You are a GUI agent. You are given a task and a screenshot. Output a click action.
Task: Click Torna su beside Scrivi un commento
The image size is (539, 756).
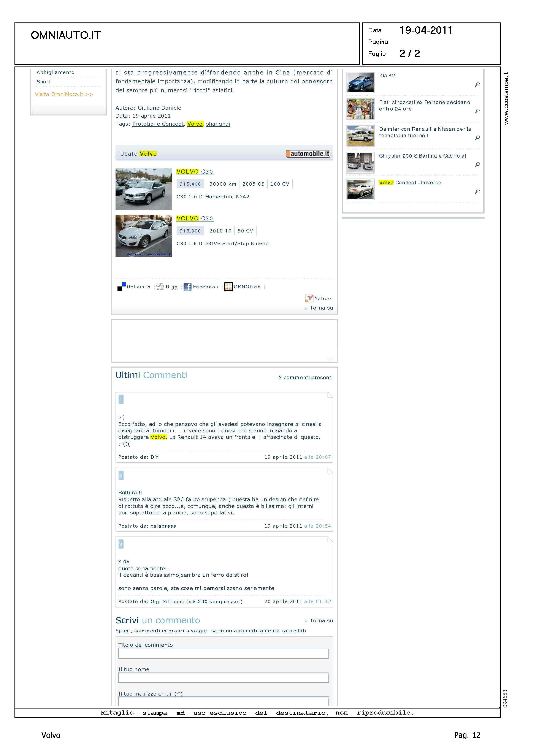click(321, 621)
